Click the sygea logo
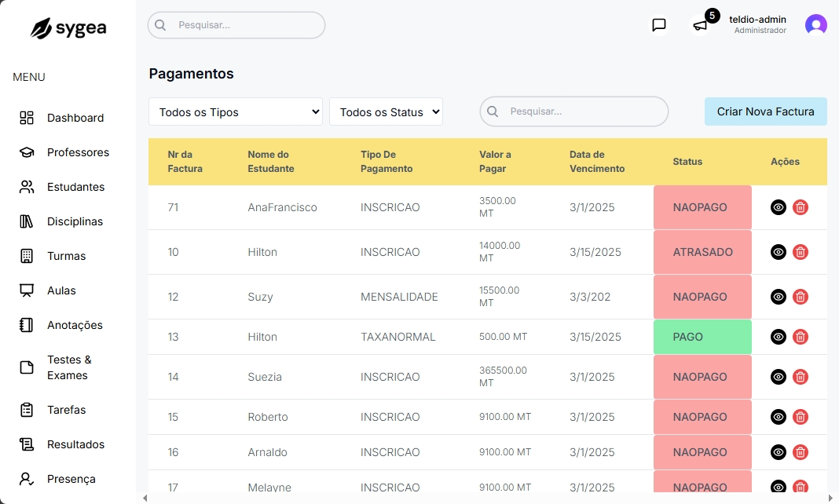Screen dimensions: 839x504 68,28
